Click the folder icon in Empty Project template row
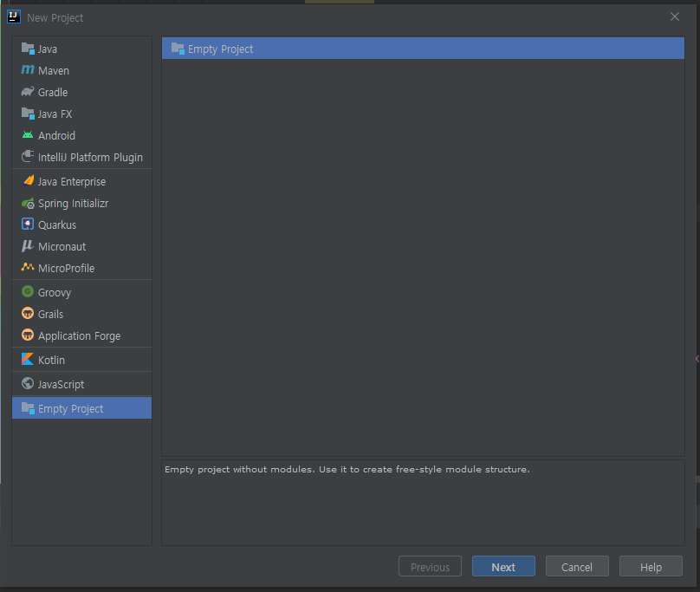Screen dimensions: 700x592 tap(178, 49)
